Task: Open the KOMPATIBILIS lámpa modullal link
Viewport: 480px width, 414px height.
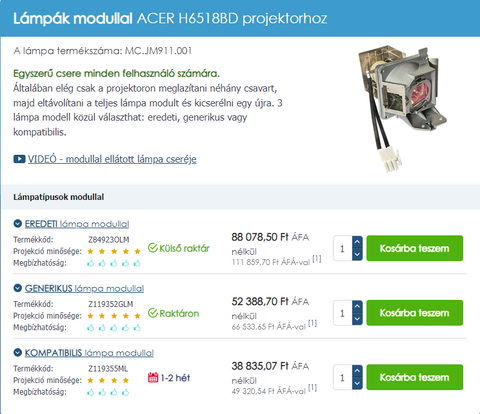Action: coord(89,353)
